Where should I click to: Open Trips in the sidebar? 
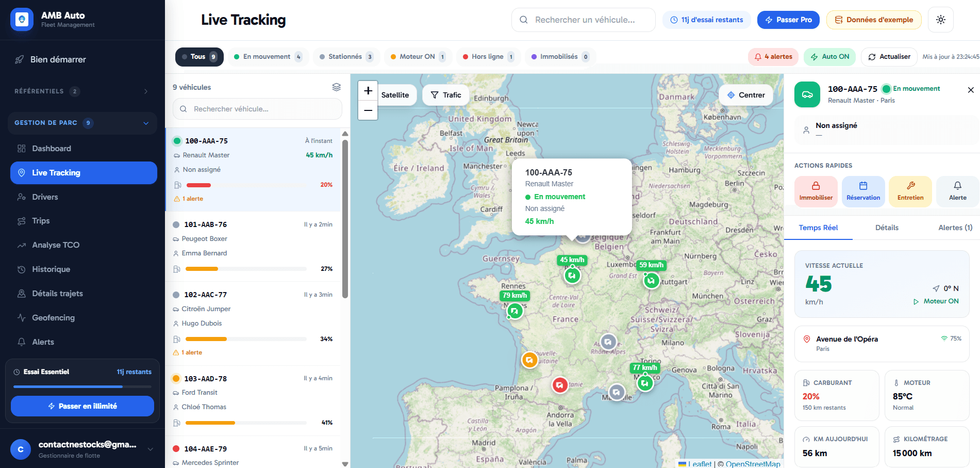[x=84, y=221]
